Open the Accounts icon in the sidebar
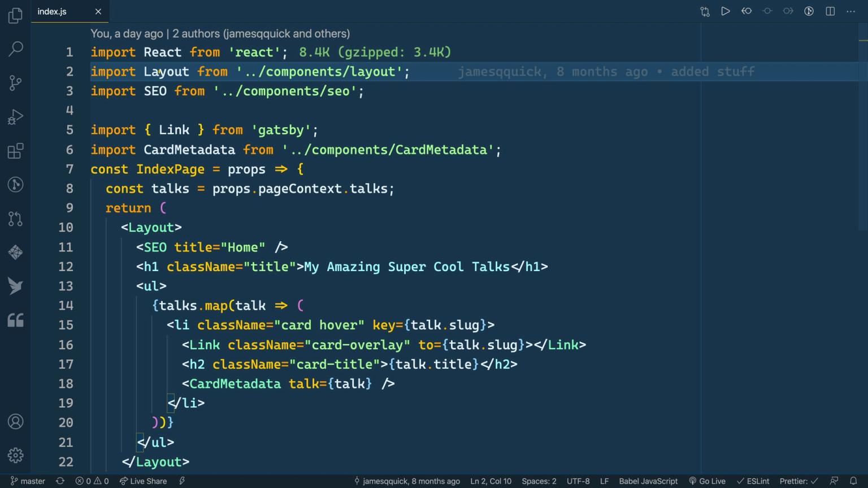Viewport: 868px width, 488px height. coord(15,421)
